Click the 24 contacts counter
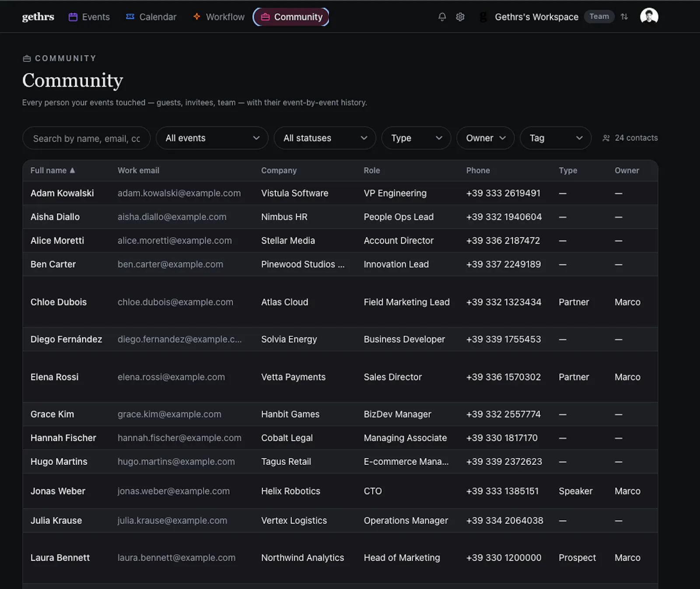Image resolution: width=700 pixels, height=589 pixels. (630, 138)
